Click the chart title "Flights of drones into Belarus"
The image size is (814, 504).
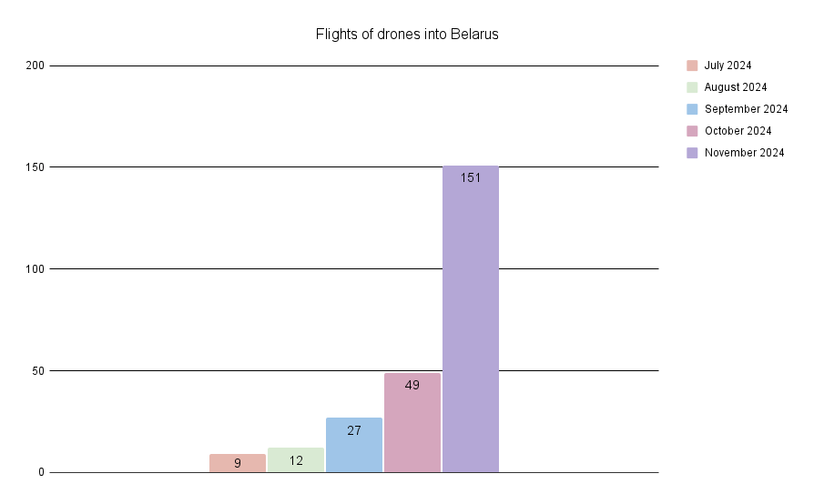(407, 35)
